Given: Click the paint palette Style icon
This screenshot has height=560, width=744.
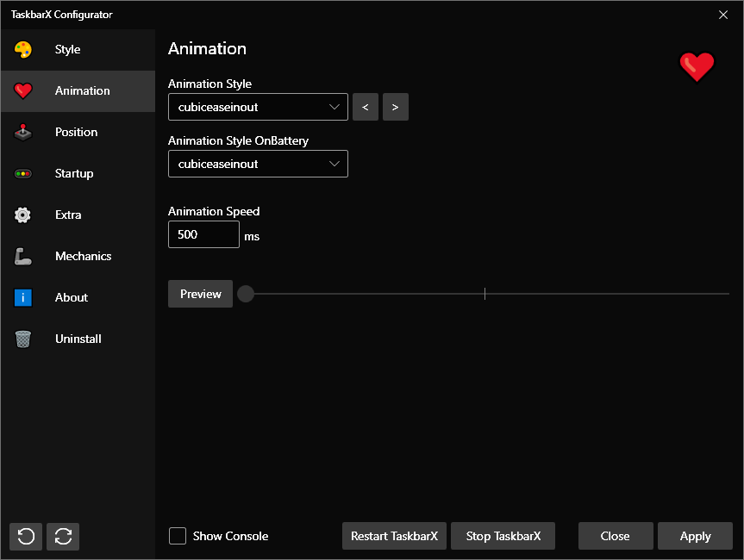Looking at the screenshot, I should click(x=23, y=50).
